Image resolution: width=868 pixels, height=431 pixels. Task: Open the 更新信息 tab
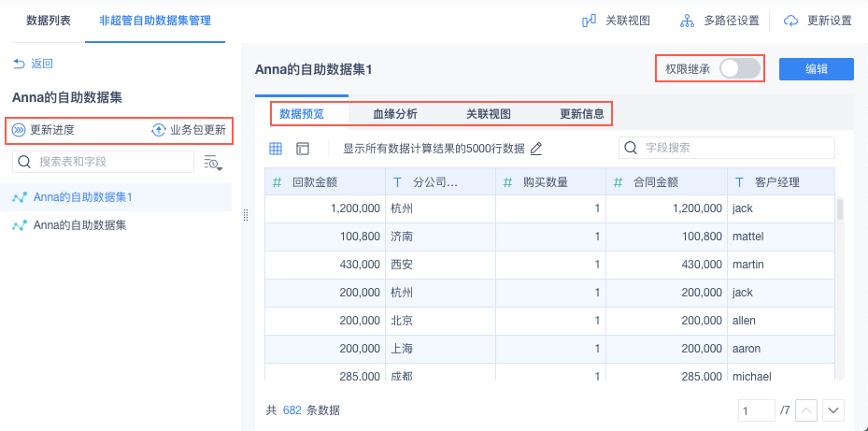point(581,114)
